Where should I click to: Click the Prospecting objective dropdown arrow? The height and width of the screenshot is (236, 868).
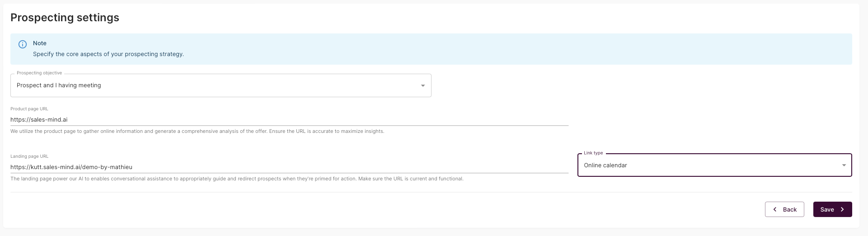(423, 85)
